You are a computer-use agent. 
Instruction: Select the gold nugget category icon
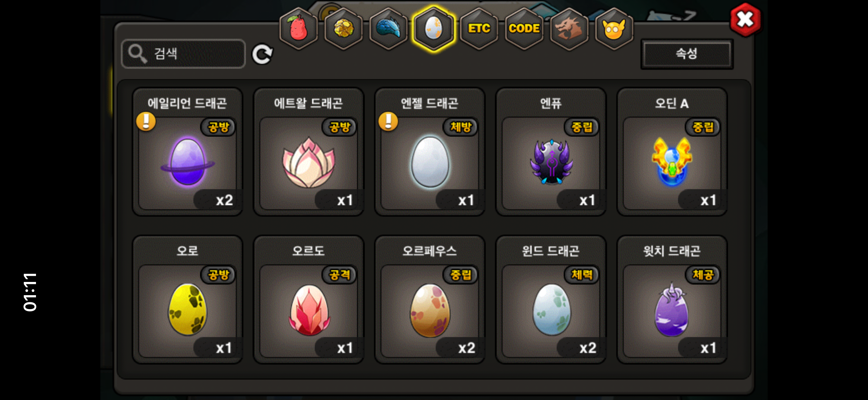pyautogui.click(x=343, y=28)
